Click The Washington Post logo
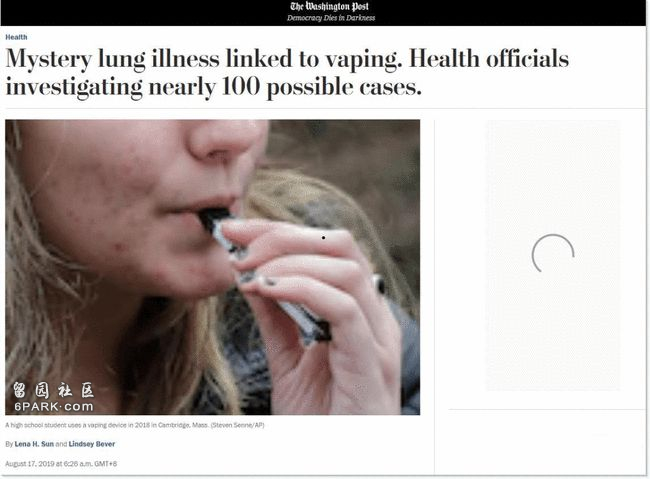Image resolution: width=650 pixels, height=479 pixels. pos(329,6)
